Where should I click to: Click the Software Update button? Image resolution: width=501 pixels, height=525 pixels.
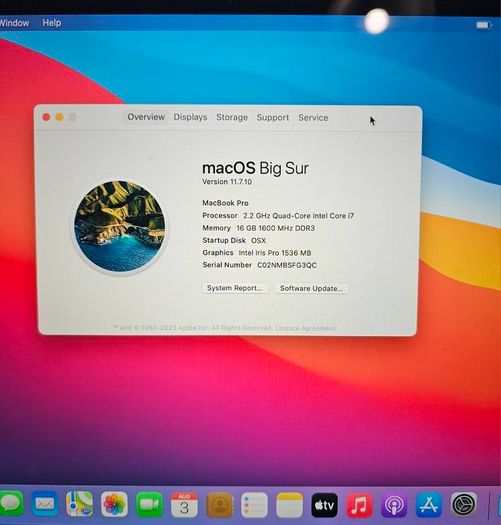pyautogui.click(x=311, y=289)
